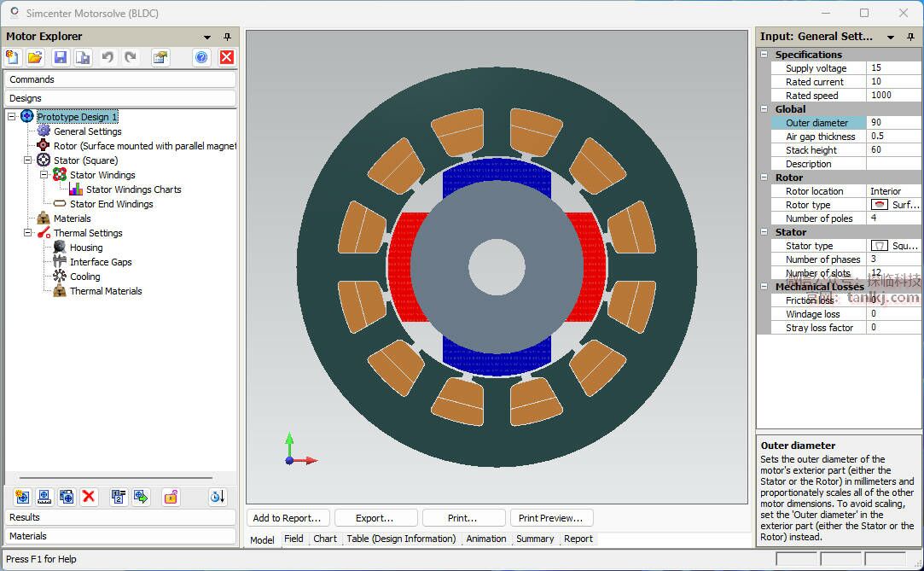Switch to the Animation tab
The width and height of the screenshot is (924, 571).
pyautogui.click(x=486, y=539)
